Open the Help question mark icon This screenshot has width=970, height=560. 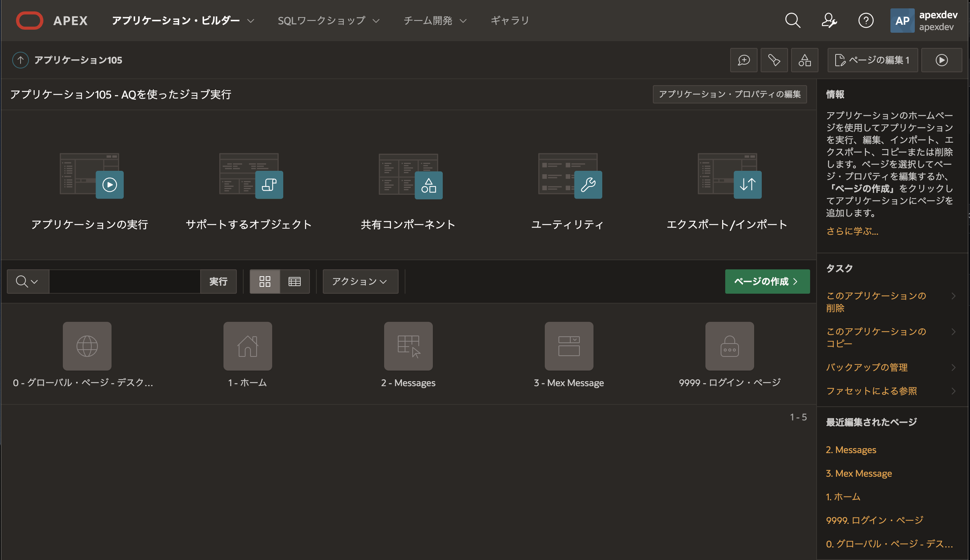866,21
